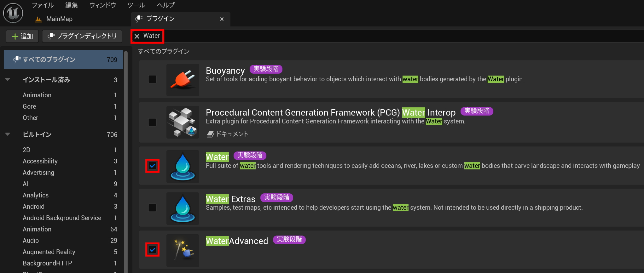Viewport: 644px width, 273px height.
Task: Click the 追加 button
Action: (x=22, y=36)
